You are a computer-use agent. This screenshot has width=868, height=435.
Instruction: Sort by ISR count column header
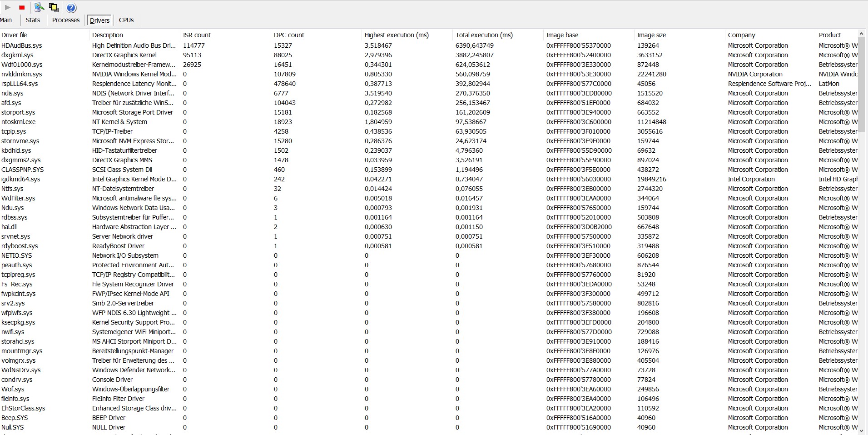[x=225, y=35]
